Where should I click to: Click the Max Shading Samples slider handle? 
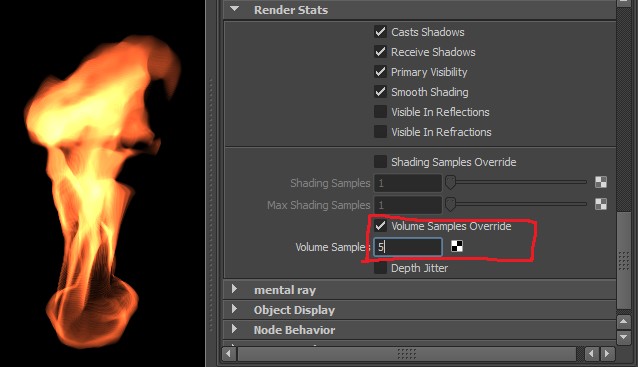point(450,204)
